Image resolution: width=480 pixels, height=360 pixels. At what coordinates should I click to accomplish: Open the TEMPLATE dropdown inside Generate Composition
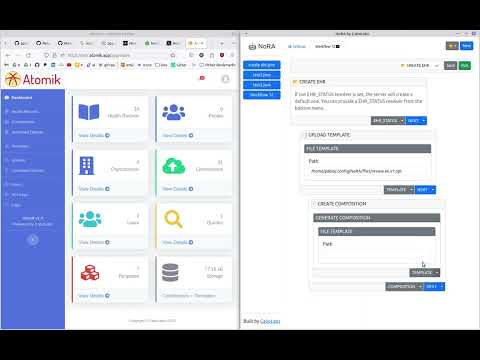pos(425,273)
